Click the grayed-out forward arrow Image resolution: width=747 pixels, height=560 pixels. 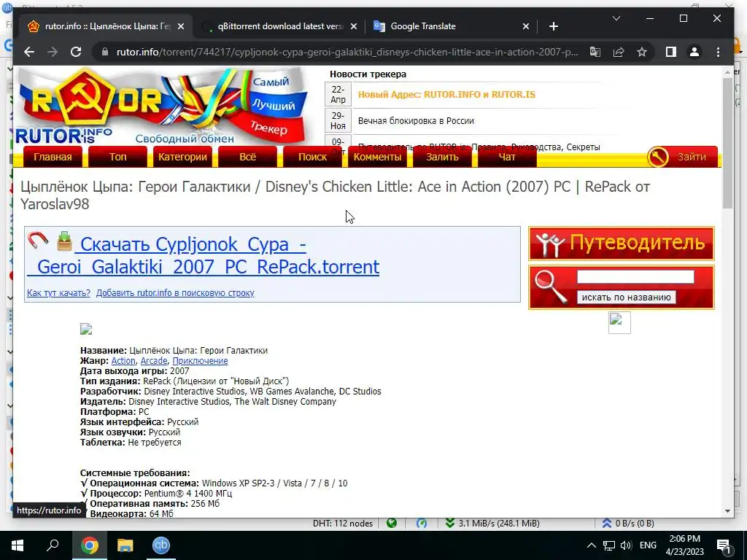(x=53, y=52)
